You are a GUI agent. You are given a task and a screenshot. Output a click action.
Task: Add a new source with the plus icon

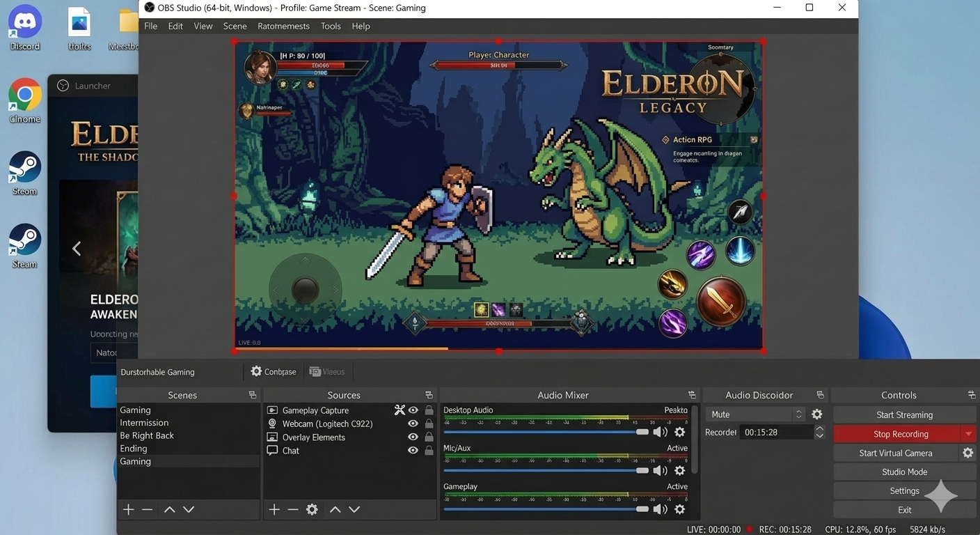pos(274,510)
